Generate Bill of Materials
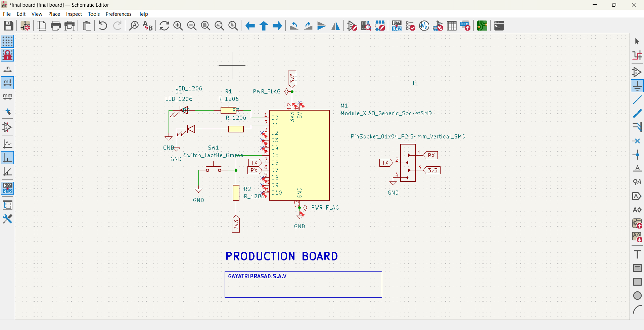Image resolution: width=644 pixels, height=330 pixels. (465, 26)
